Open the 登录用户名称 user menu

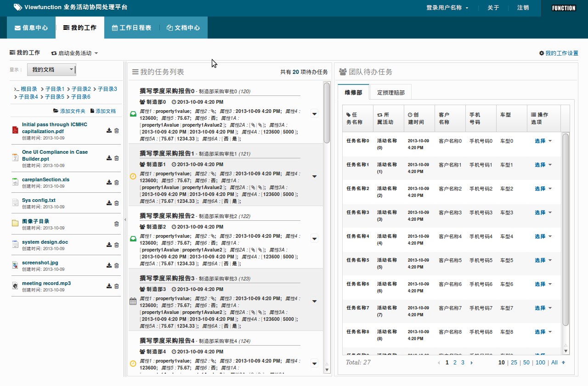tap(447, 8)
